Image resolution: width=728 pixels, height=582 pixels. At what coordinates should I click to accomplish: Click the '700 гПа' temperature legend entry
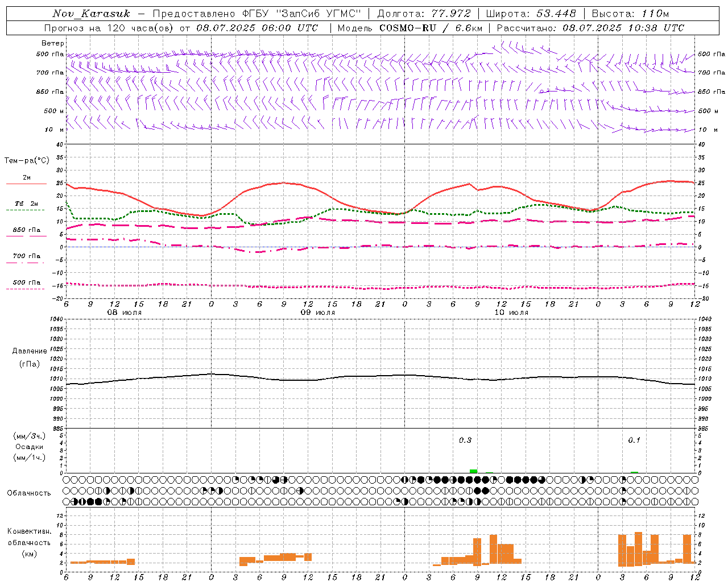pyautogui.click(x=27, y=256)
